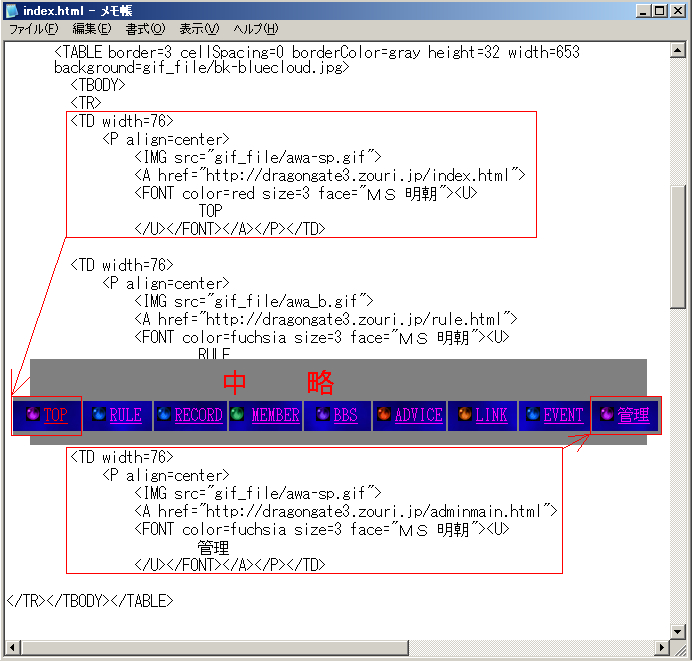Click the purple orb icon beside TOP
The image size is (692, 661).
click(33, 414)
